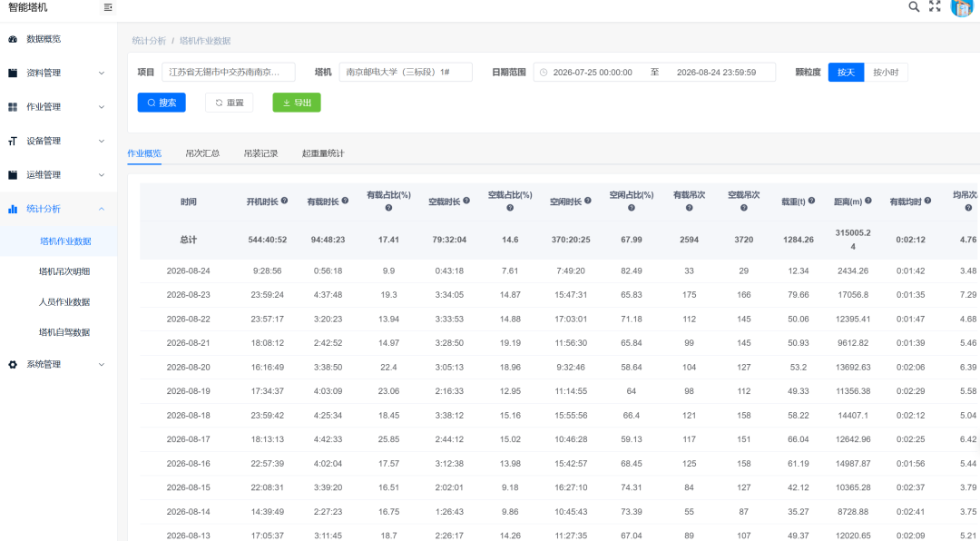Expand the 设备管理 menu
Image resolution: width=980 pixels, height=541 pixels.
(x=102, y=141)
